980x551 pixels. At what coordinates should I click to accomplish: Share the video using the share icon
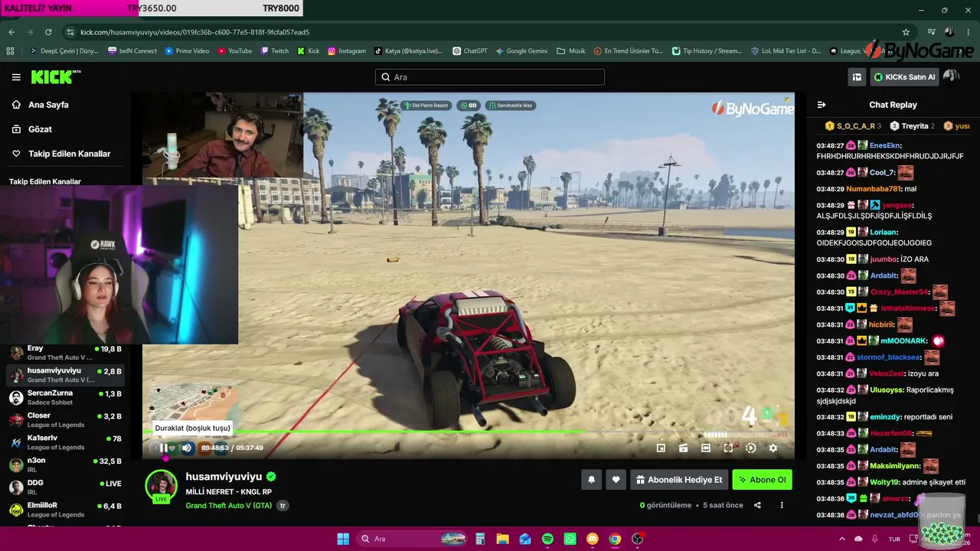tap(757, 505)
